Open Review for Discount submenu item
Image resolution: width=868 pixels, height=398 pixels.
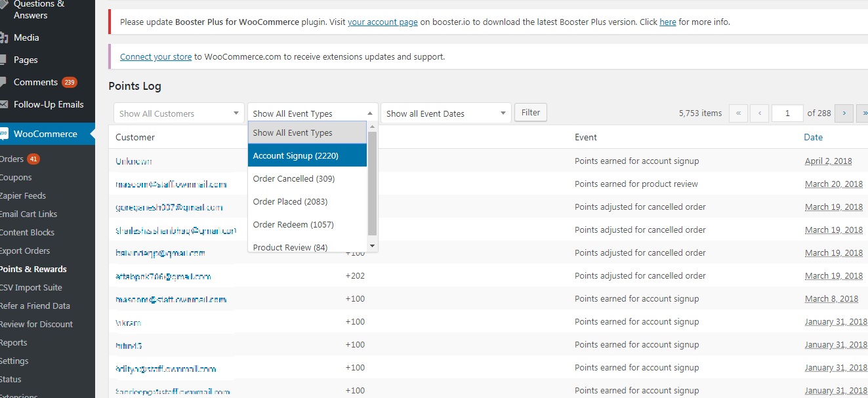pyautogui.click(x=36, y=324)
